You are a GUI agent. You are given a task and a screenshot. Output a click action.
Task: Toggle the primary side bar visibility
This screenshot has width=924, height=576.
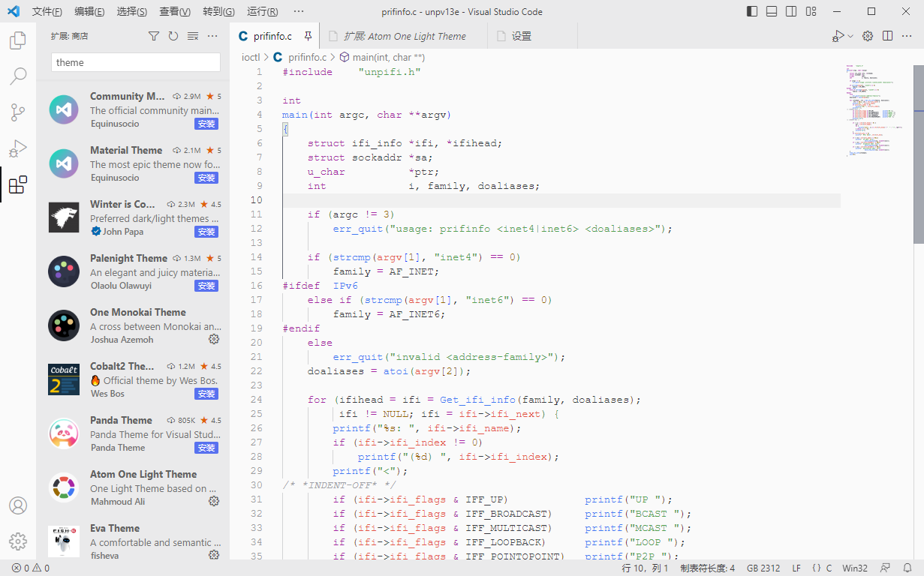(753, 11)
